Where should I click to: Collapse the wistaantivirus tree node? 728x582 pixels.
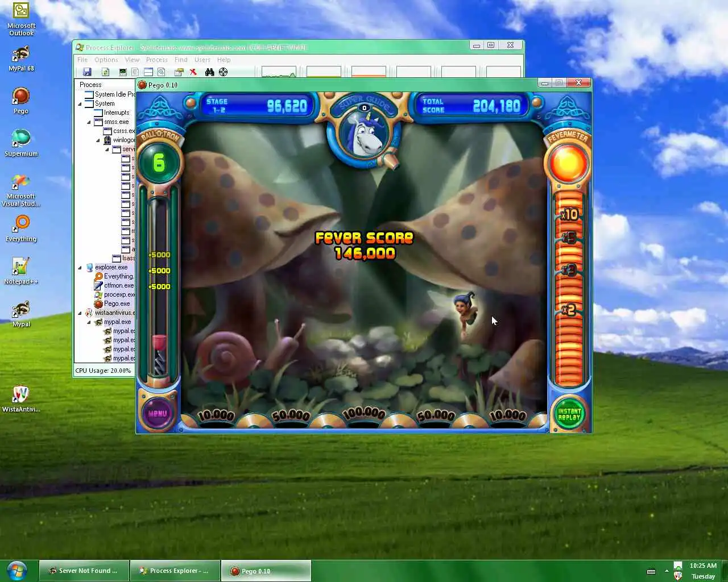[80, 313]
